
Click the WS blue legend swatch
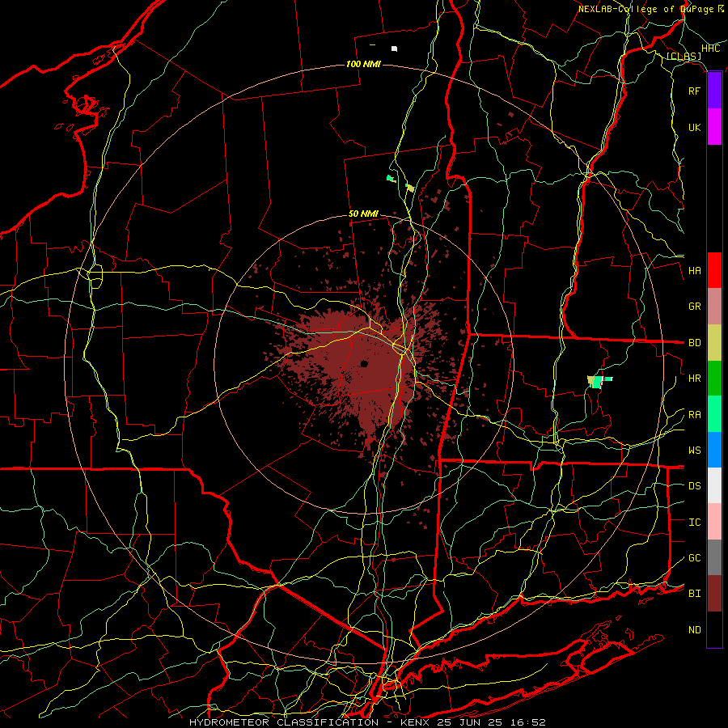point(714,450)
